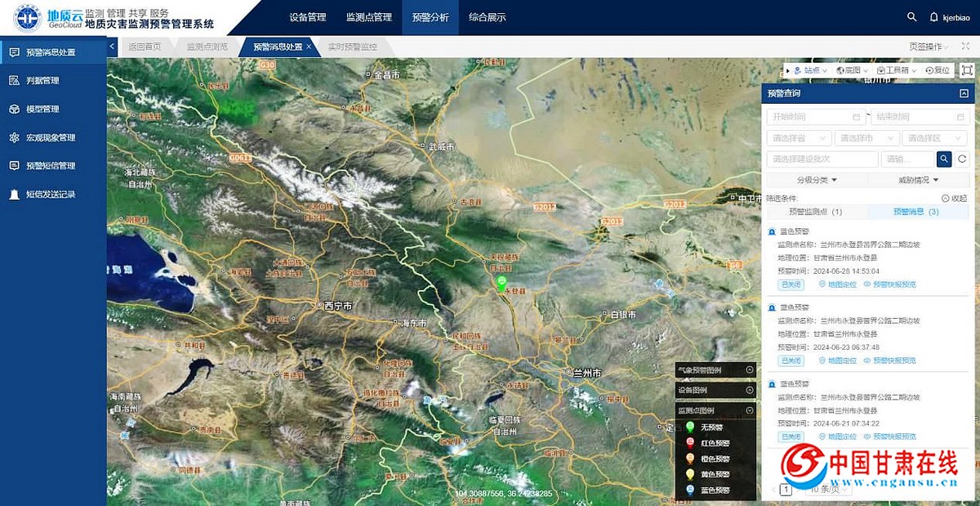The height and width of the screenshot is (506, 980).
Task: Switch to the 监测点浏览 tab
Action: [x=207, y=47]
